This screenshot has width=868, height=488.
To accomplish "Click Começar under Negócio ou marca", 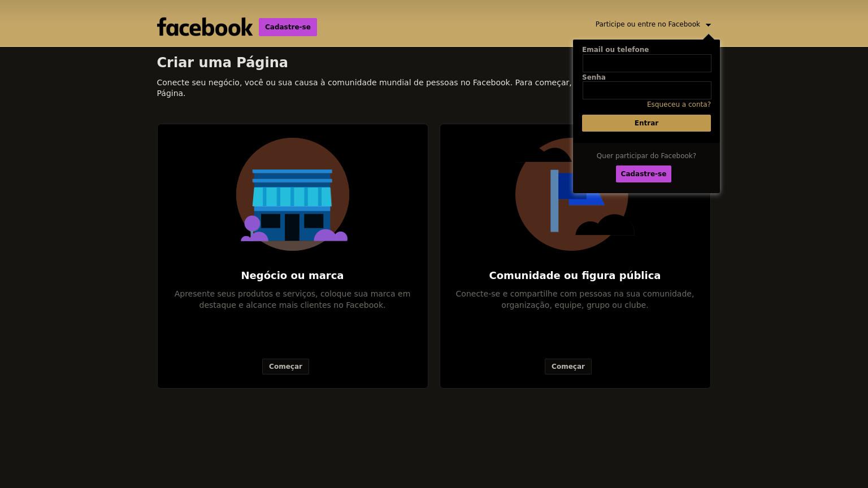I will (x=285, y=367).
